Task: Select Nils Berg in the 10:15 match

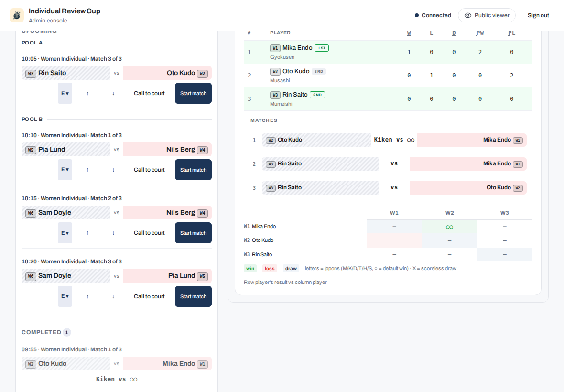Action: (167, 213)
